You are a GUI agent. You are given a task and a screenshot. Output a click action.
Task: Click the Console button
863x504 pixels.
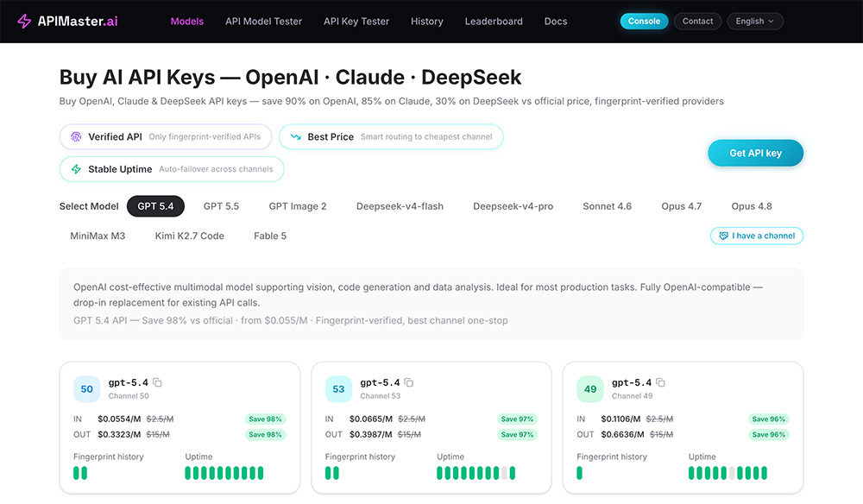point(644,22)
